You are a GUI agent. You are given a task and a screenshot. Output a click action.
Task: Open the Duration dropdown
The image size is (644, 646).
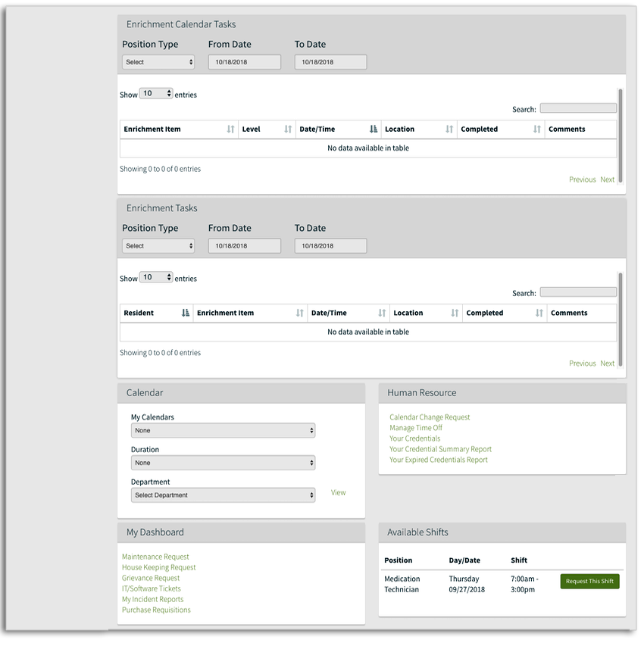(222, 463)
